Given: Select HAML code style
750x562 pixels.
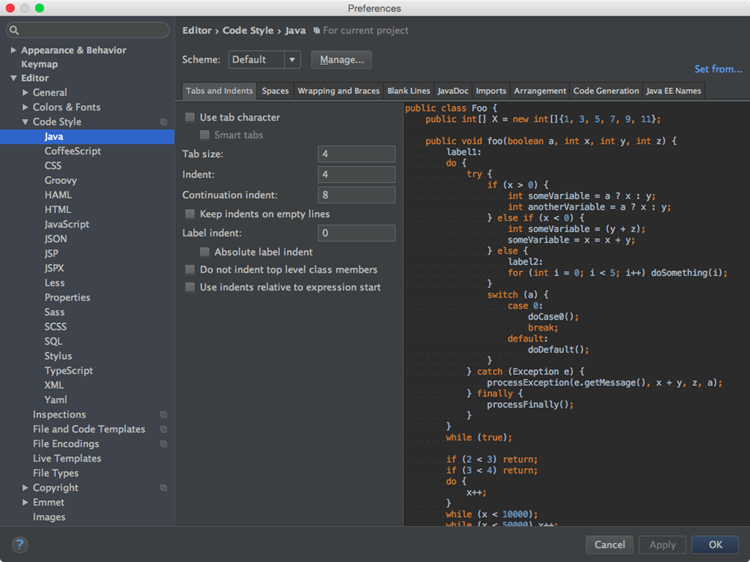Looking at the screenshot, I should [58, 195].
